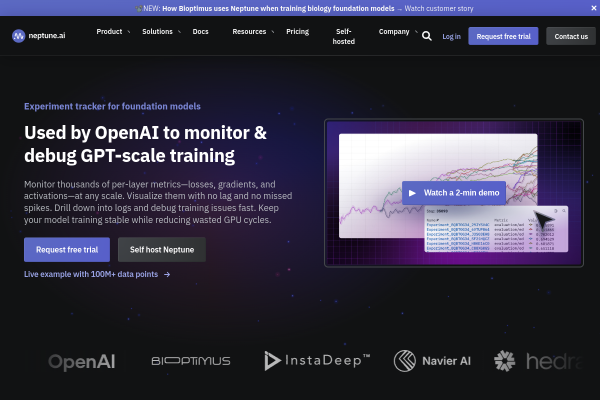Click the Self host Neptune button
Viewport: 600px width, 400px height.
coord(162,248)
